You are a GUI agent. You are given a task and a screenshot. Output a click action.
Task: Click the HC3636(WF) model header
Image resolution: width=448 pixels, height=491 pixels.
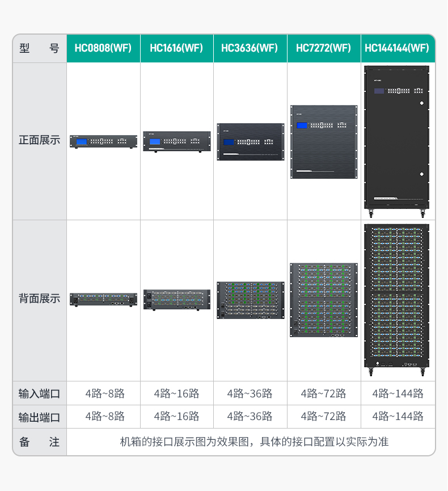[x=250, y=48]
